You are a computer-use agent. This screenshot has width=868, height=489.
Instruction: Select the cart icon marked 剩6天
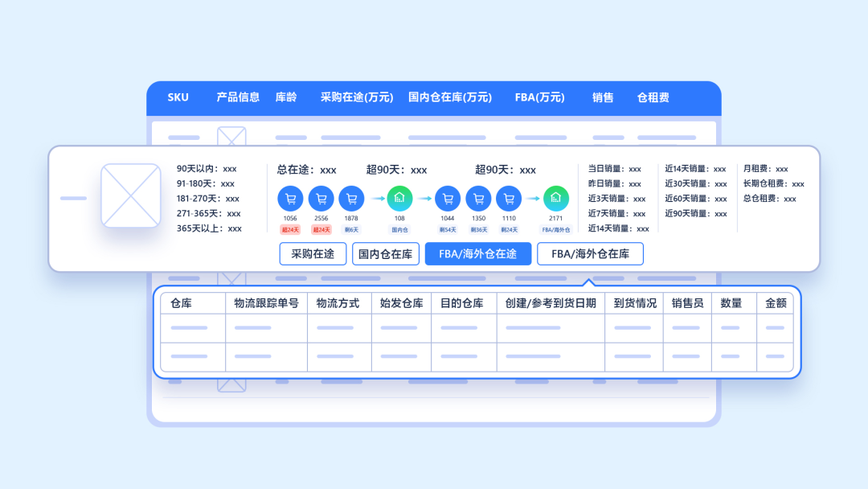pos(351,197)
